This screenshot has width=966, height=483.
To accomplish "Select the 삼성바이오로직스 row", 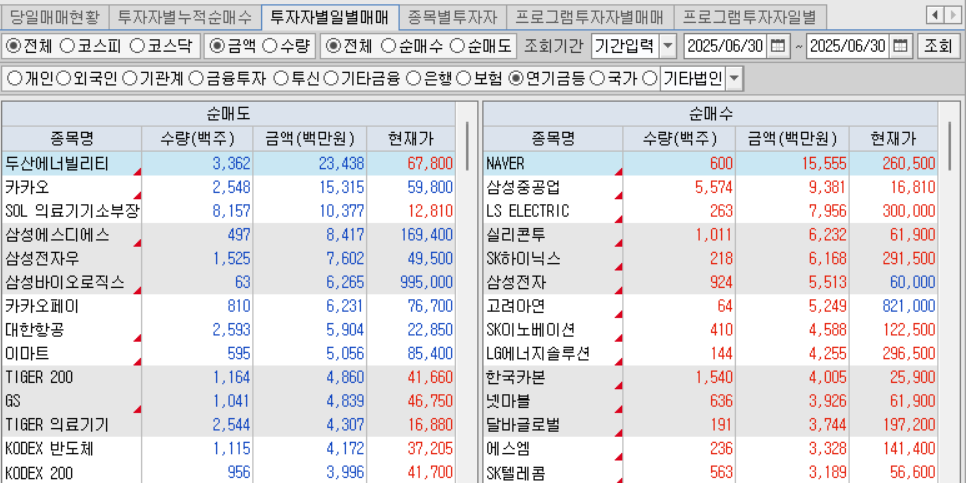I will [229, 282].
